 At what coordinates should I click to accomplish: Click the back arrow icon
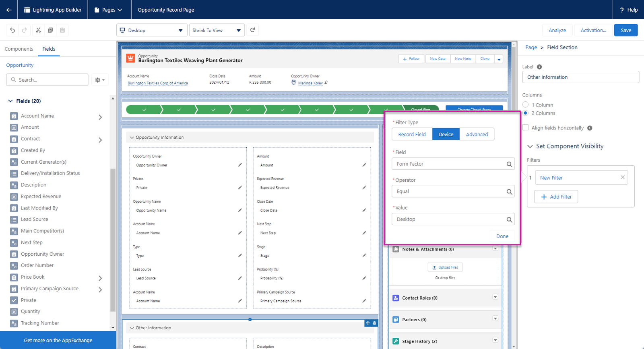(x=9, y=10)
